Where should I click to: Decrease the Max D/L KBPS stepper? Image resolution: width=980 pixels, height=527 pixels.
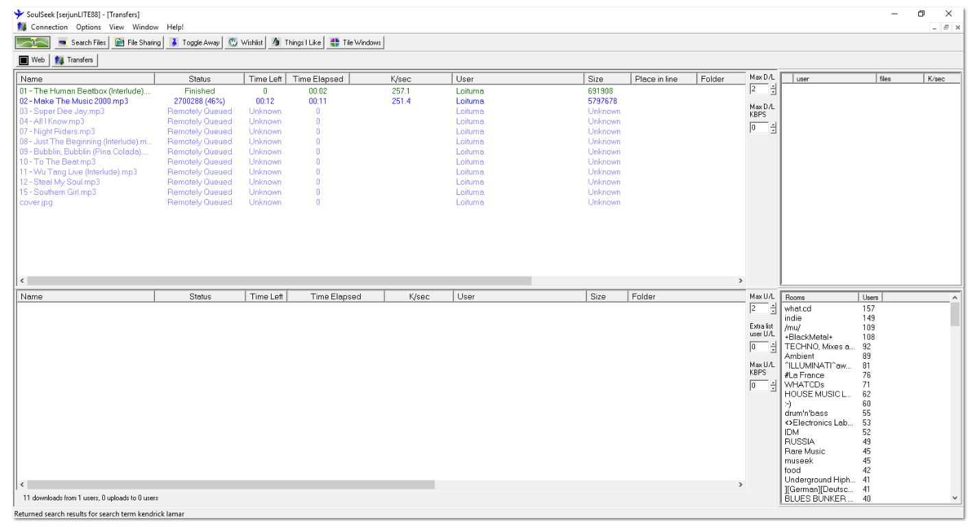774,130
